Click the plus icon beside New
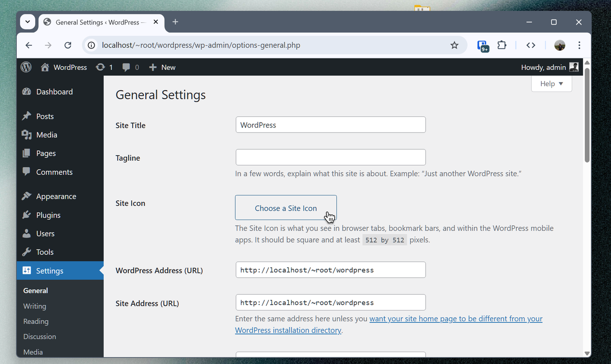Image resolution: width=611 pixels, height=364 pixels. pos(153,68)
